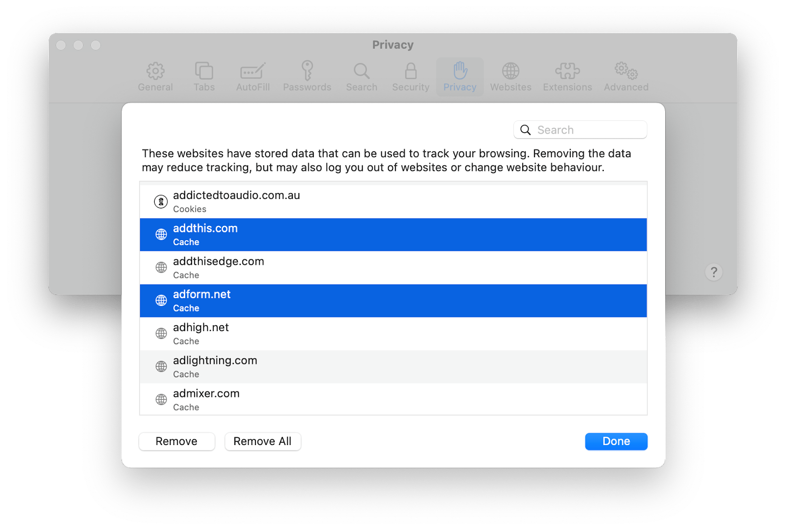Confirm with the Done button
Viewport: 786px width, 532px height.
616,441
